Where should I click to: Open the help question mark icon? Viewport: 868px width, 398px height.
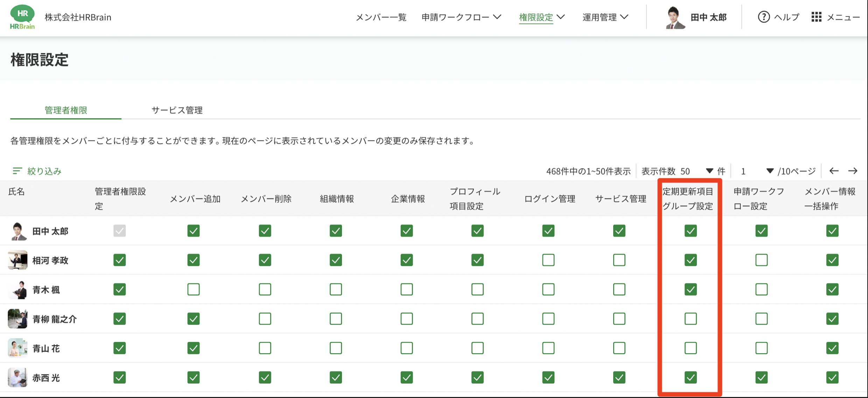[x=764, y=17]
